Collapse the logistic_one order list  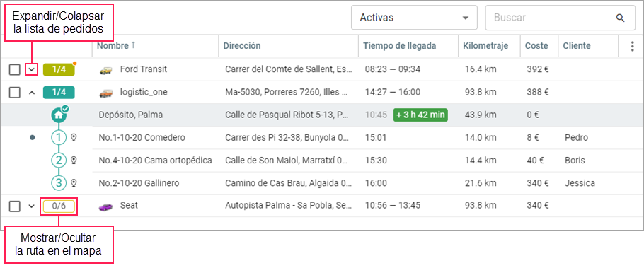pos(31,93)
